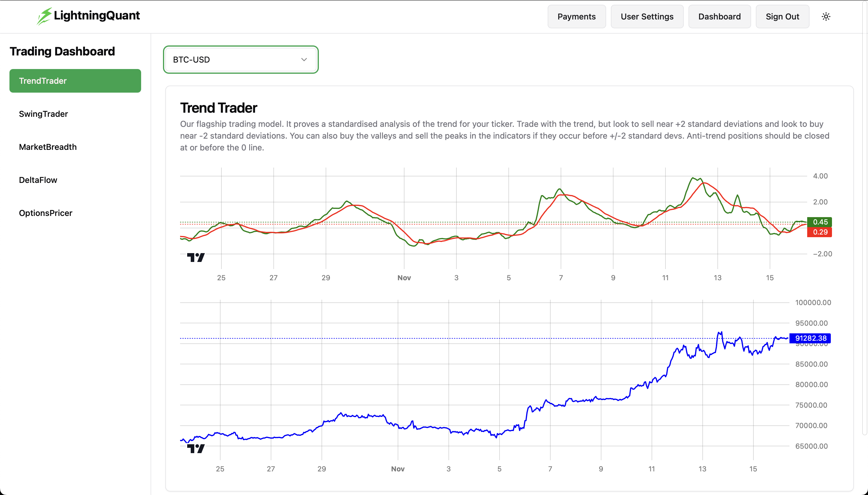Open the Payments page
This screenshot has width=868, height=495.
point(576,17)
